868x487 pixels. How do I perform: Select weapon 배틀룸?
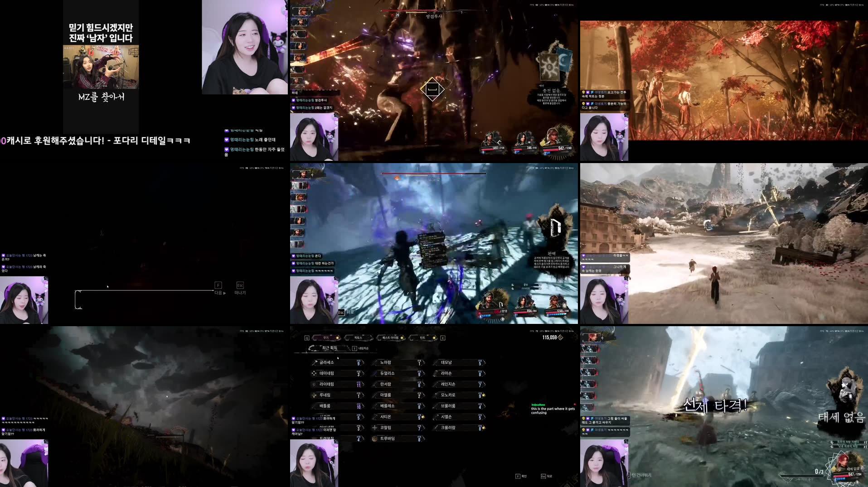[338, 406]
